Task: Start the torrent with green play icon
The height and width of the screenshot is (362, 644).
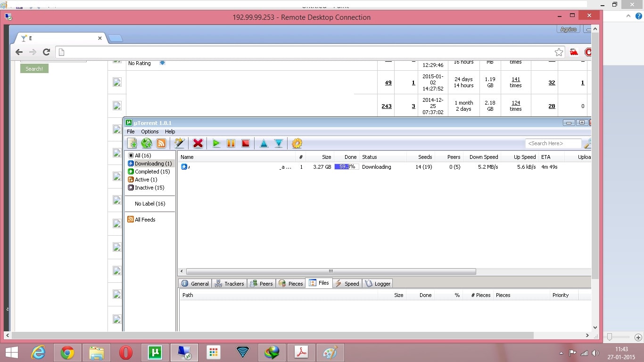Action: pos(216,143)
